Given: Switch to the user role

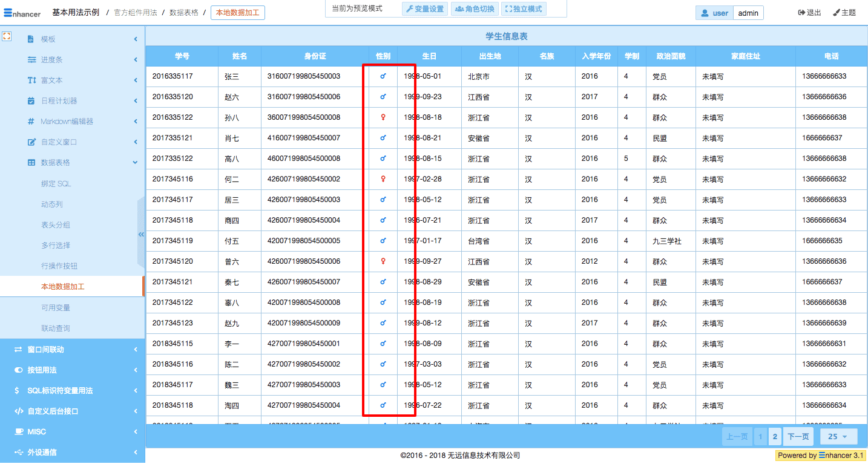Looking at the screenshot, I should point(714,13).
